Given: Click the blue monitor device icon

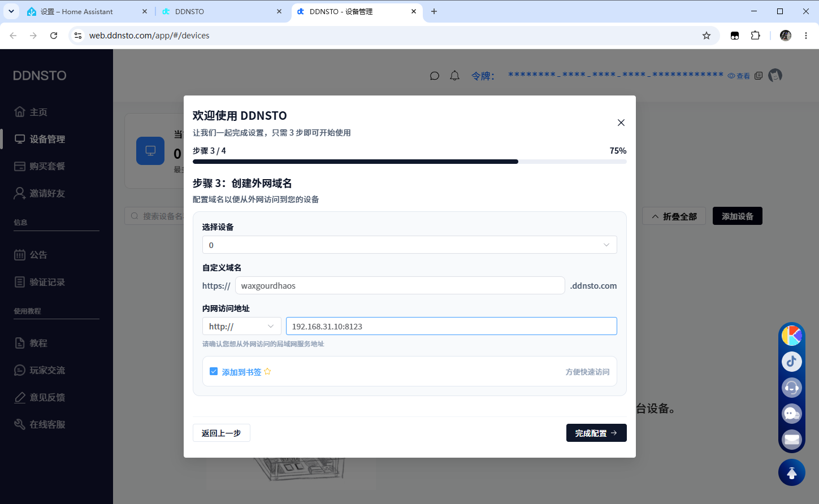Looking at the screenshot, I should coord(150,150).
